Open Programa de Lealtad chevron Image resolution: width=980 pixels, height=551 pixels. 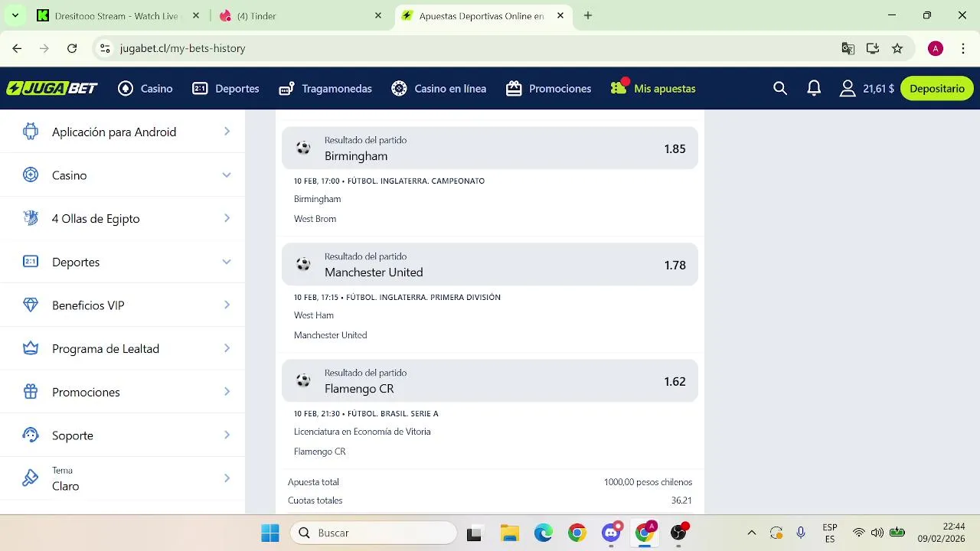coord(227,348)
